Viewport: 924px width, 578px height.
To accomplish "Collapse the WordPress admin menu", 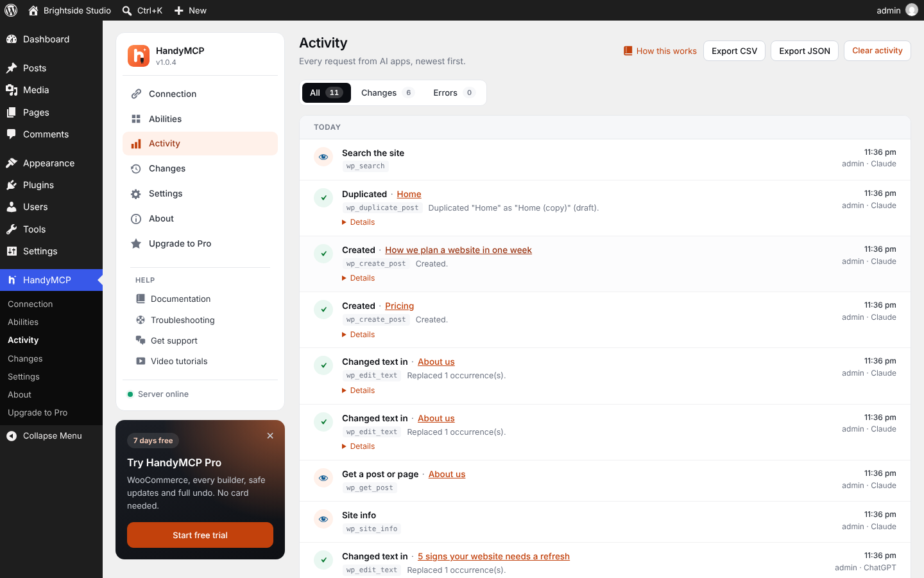I will [x=51, y=435].
